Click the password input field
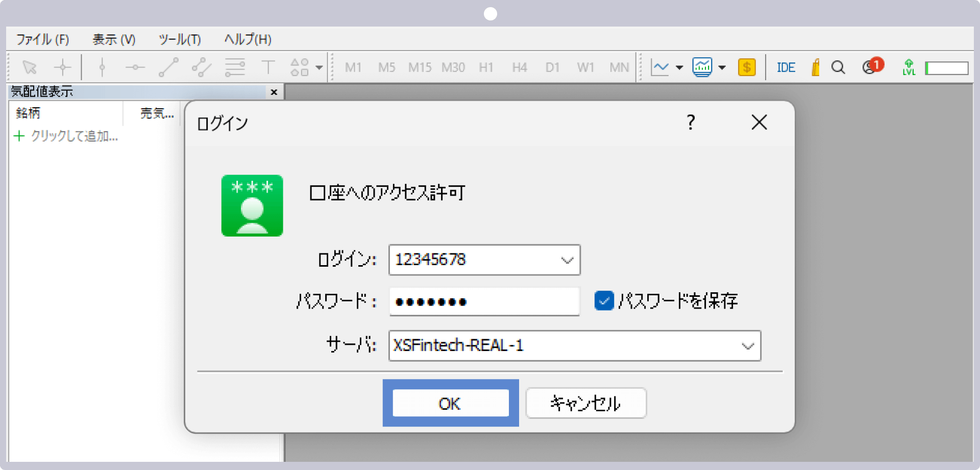The height and width of the screenshot is (470, 980). click(x=484, y=301)
